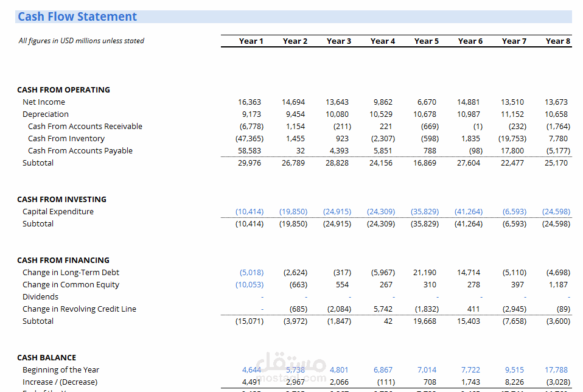
Task: Click Common Equity Year 8 value 1,187
Action: 558,284
